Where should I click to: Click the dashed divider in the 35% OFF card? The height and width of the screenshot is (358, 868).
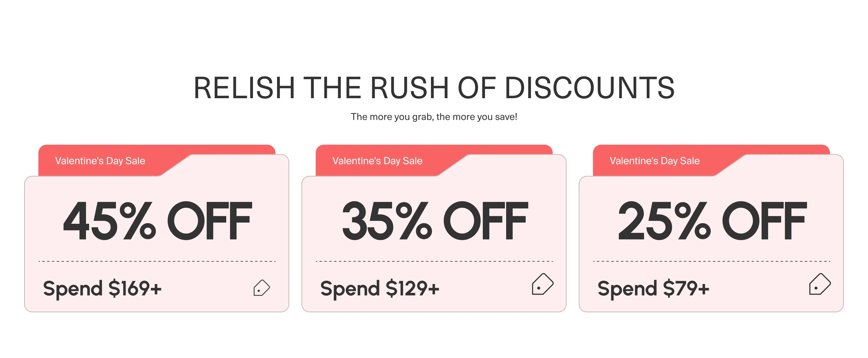click(x=434, y=261)
